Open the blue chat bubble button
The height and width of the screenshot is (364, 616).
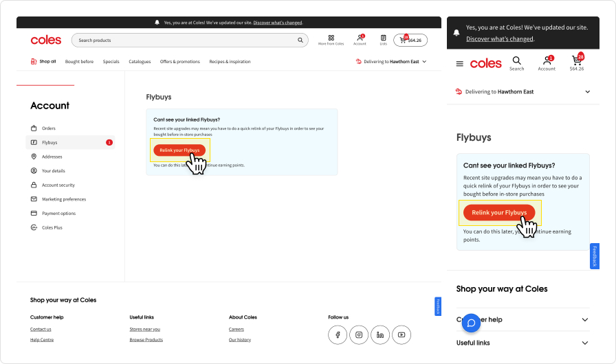[x=472, y=323]
